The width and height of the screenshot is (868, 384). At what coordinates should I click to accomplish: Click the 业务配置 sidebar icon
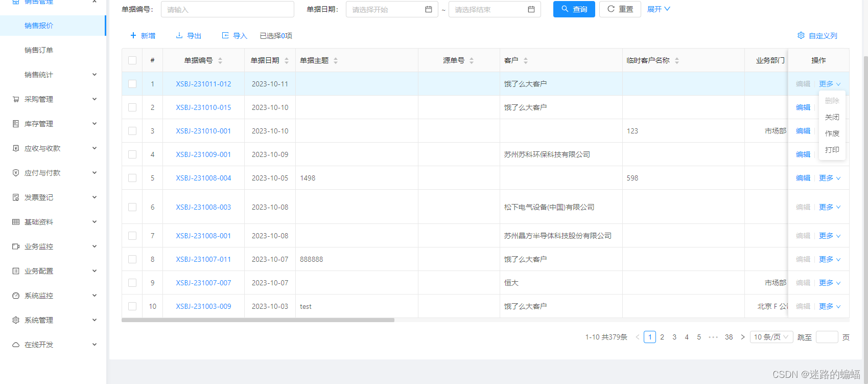[x=16, y=271]
